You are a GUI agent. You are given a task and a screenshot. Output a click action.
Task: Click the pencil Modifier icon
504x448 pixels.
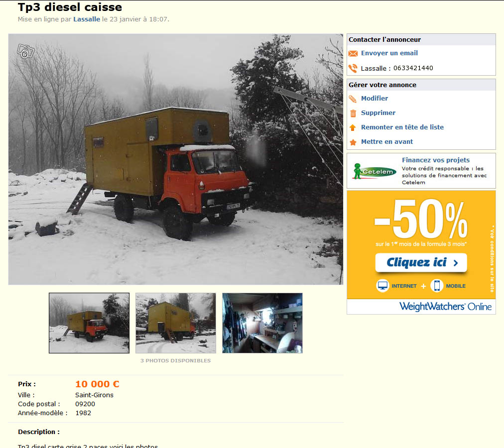[353, 99]
